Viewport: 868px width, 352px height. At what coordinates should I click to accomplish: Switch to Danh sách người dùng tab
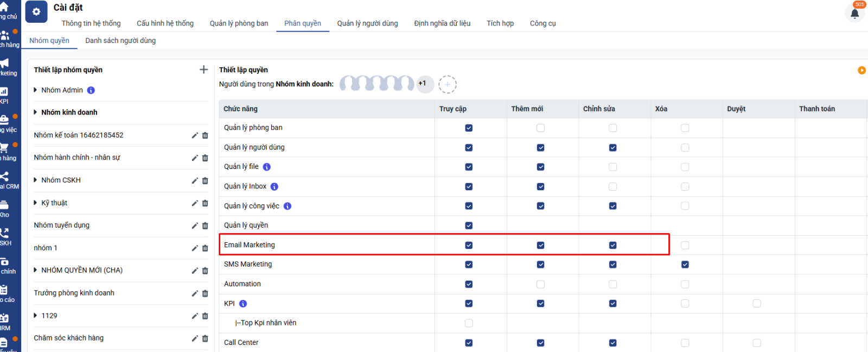[120, 41]
